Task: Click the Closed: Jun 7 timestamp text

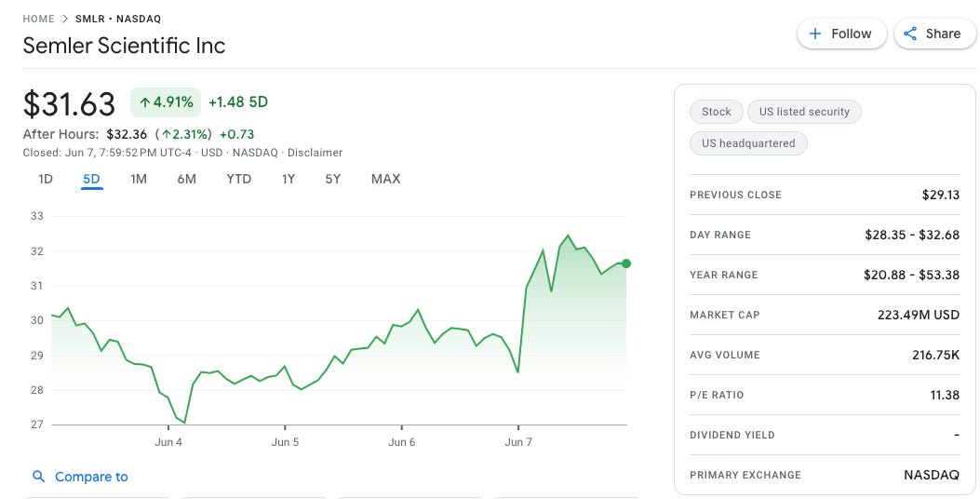Action: click(108, 153)
